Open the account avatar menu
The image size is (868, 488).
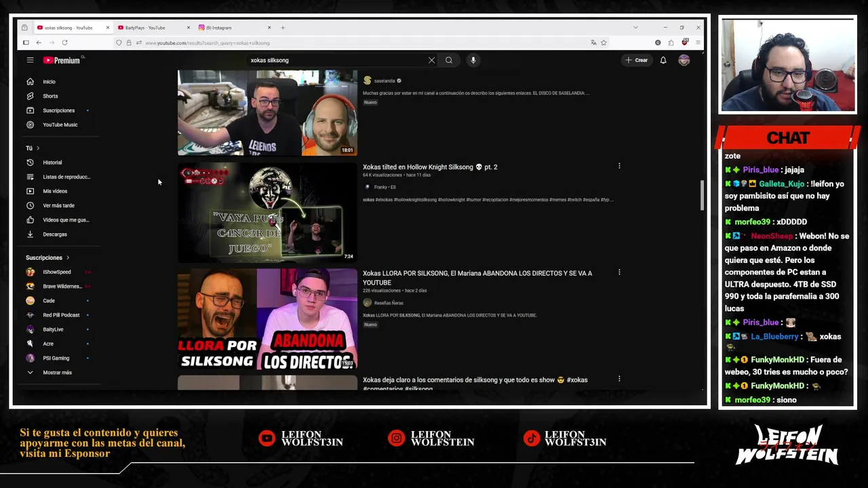point(684,60)
